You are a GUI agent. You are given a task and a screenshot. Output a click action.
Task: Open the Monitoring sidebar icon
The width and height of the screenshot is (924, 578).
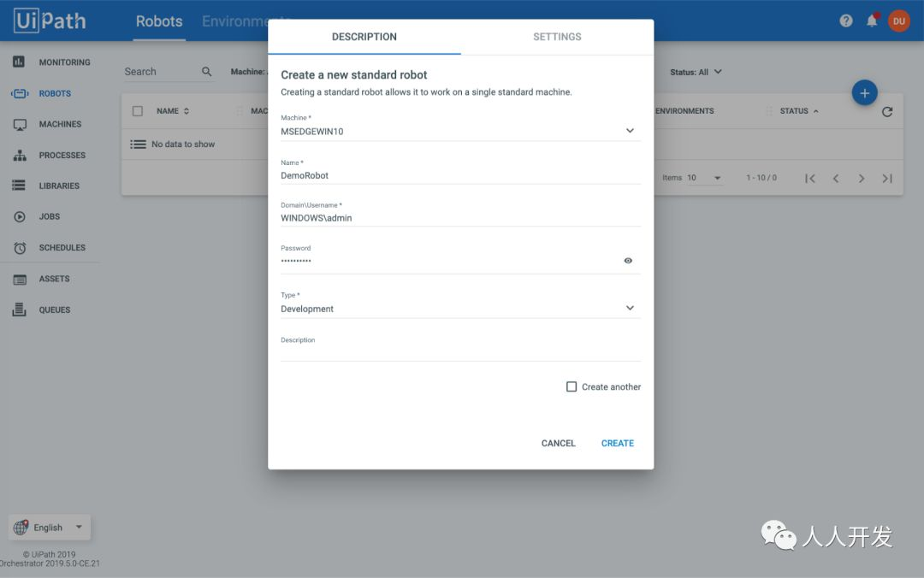tap(19, 62)
